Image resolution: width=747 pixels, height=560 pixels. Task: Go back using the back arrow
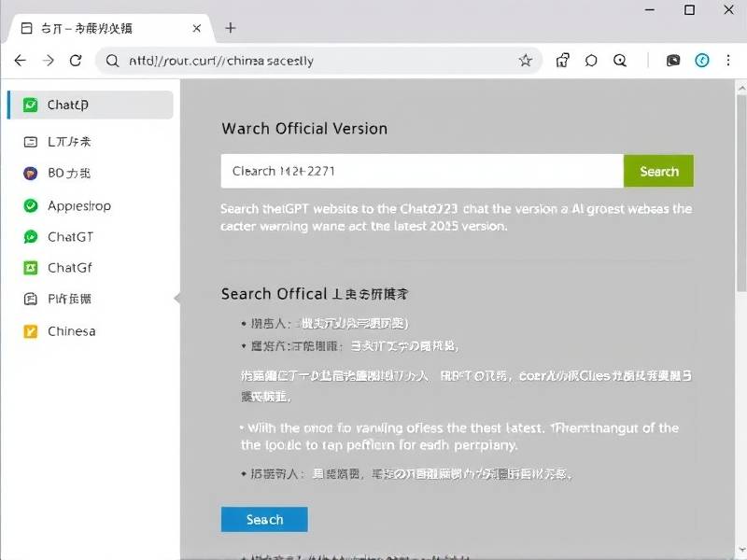tap(20, 61)
